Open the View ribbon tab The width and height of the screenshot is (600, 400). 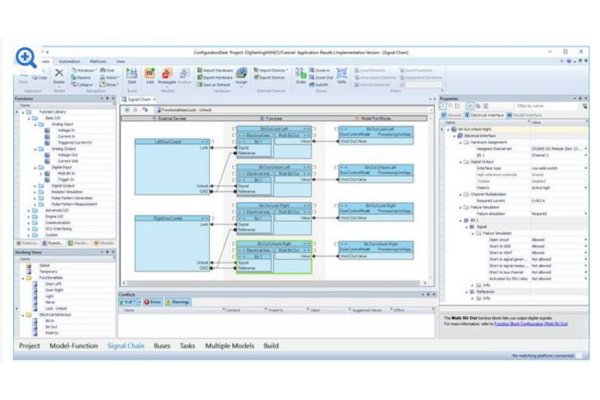coord(121,61)
